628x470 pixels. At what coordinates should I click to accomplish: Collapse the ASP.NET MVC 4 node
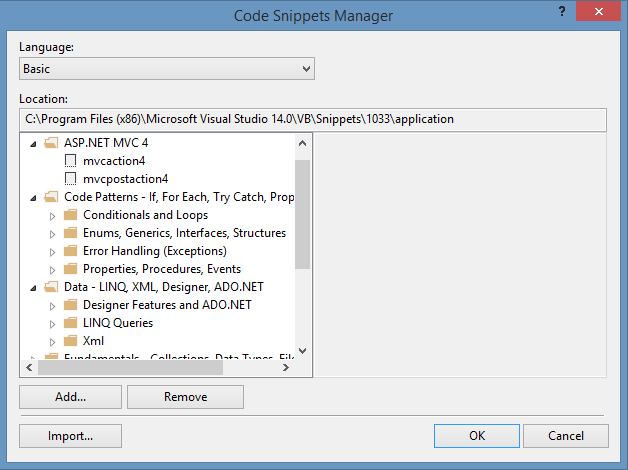tap(34, 143)
